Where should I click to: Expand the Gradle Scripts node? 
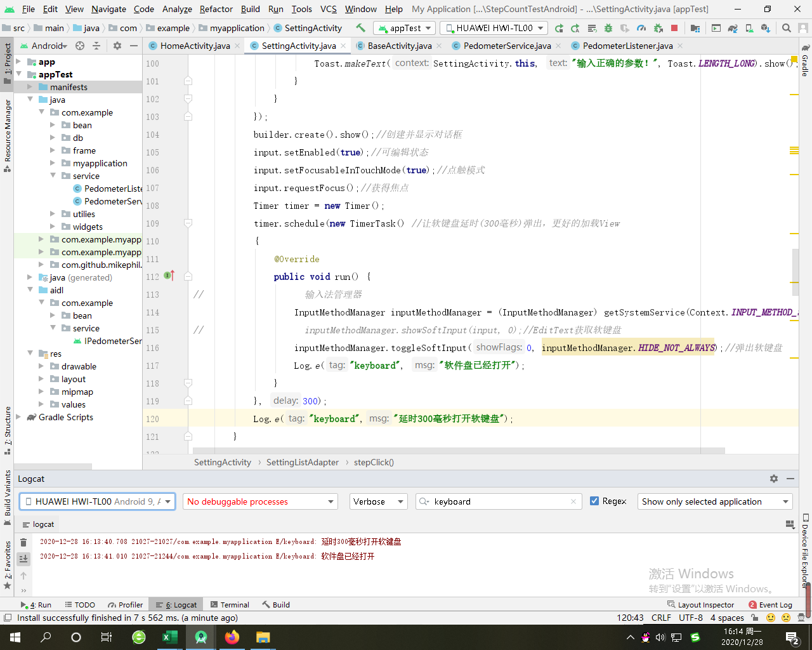point(18,417)
